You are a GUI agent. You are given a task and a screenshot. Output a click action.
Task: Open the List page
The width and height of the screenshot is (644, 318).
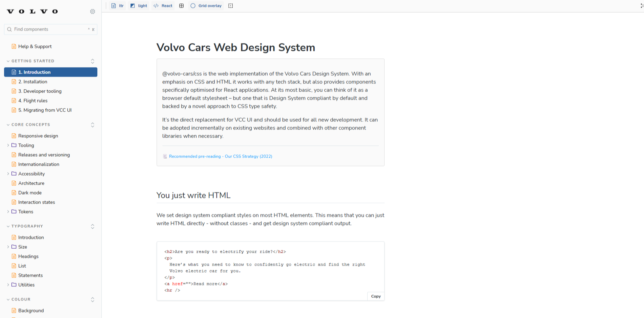[22, 266]
